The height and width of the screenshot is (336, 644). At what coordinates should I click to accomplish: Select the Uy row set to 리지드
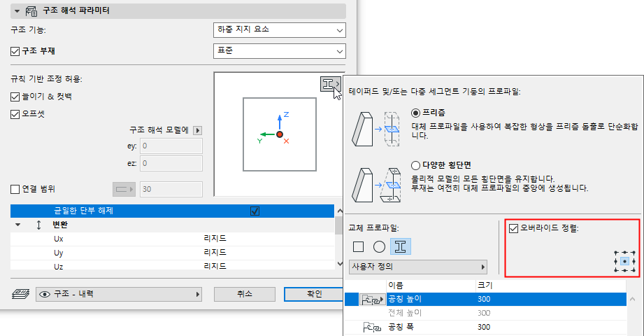(x=172, y=253)
